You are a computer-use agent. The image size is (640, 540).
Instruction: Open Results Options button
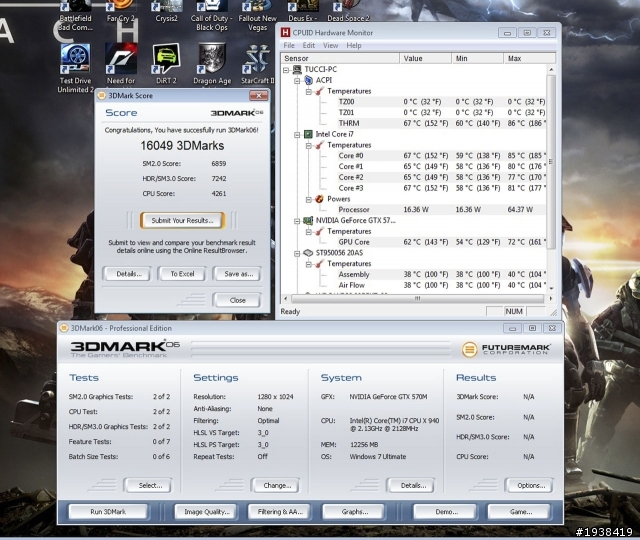[530, 485]
